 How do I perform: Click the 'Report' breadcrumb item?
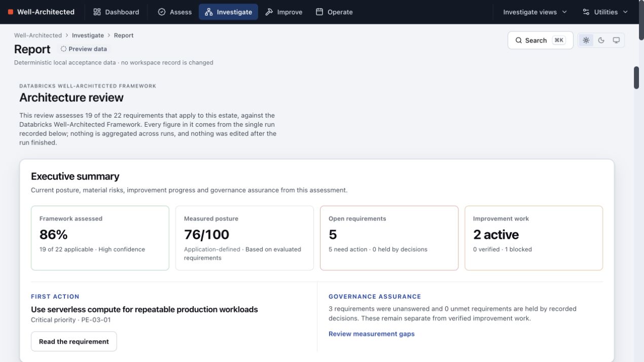pos(124,35)
